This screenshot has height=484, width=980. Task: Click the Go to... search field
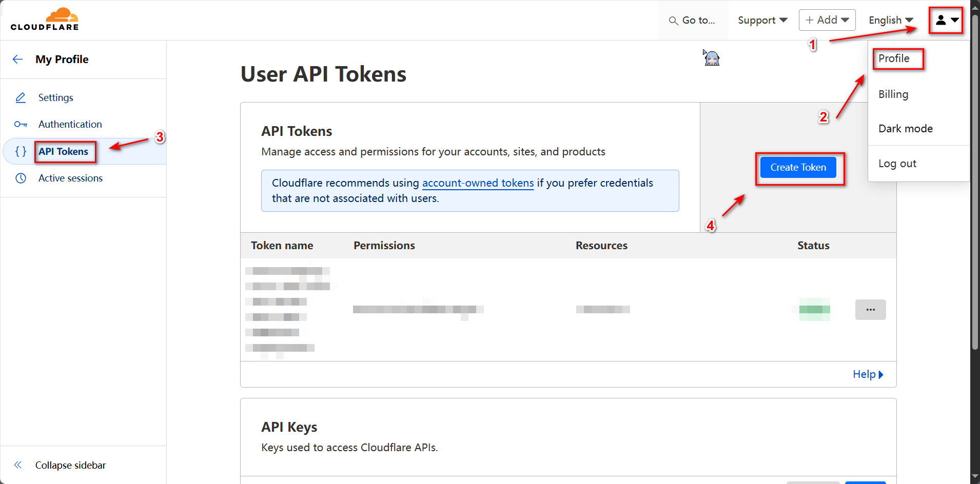point(693,20)
